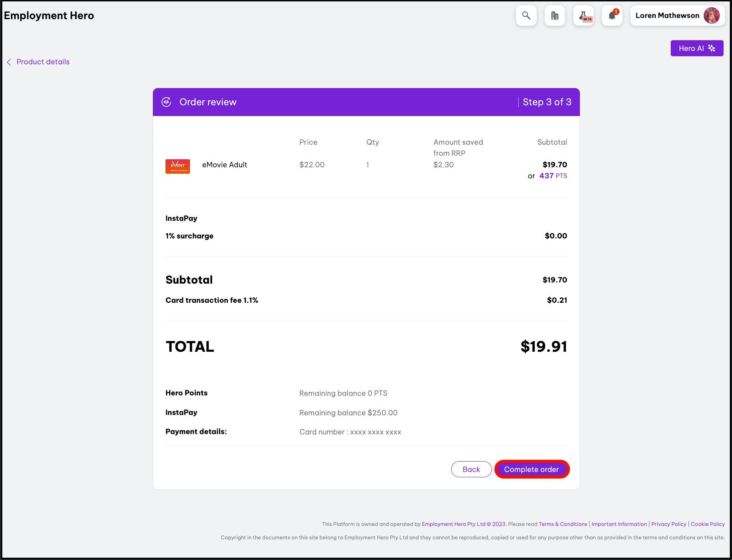Click the Step 3 of 3 indicator

coord(547,102)
